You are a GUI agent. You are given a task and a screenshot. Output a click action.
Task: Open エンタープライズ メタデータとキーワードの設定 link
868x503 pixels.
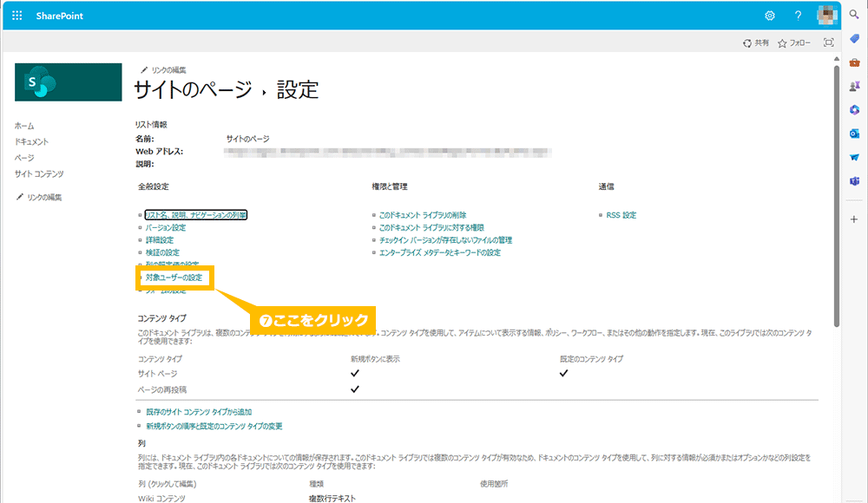[x=439, y=252]
